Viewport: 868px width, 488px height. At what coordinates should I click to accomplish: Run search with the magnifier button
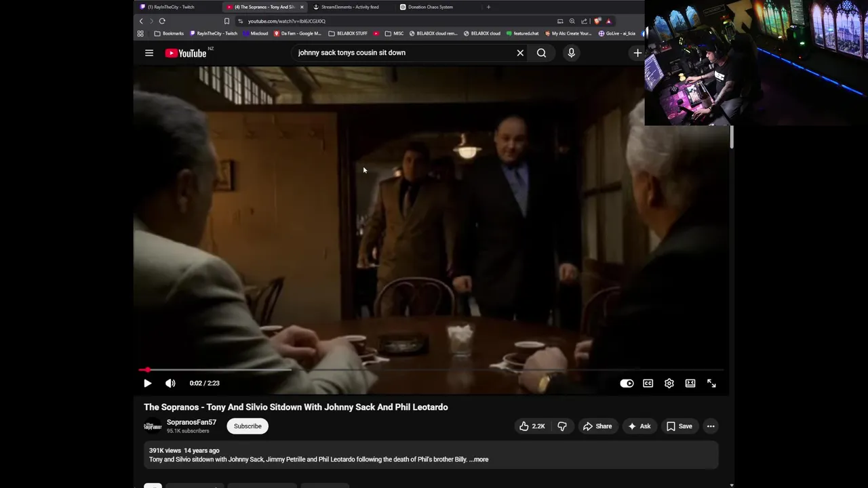click(541, 53)
